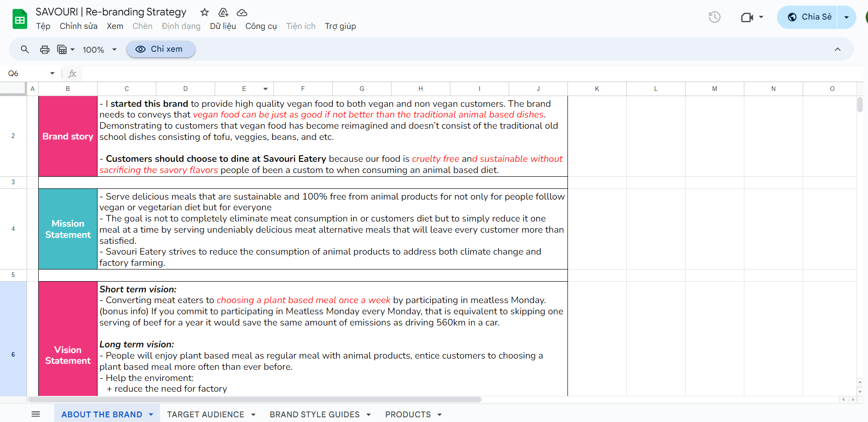
Task: Click horizontal scroll left arrow
Action: click(843, 400)
